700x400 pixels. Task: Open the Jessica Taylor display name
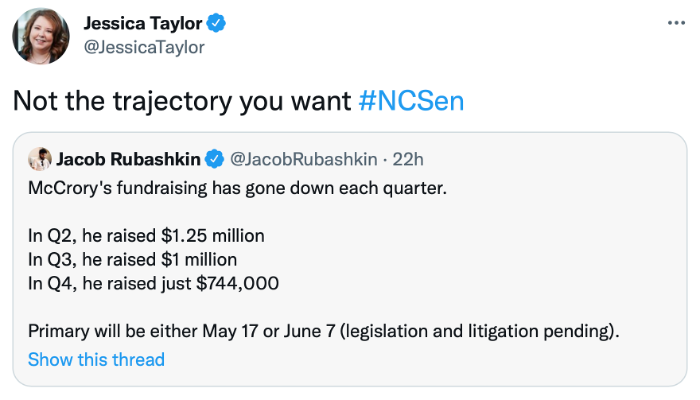coord(140,23)
